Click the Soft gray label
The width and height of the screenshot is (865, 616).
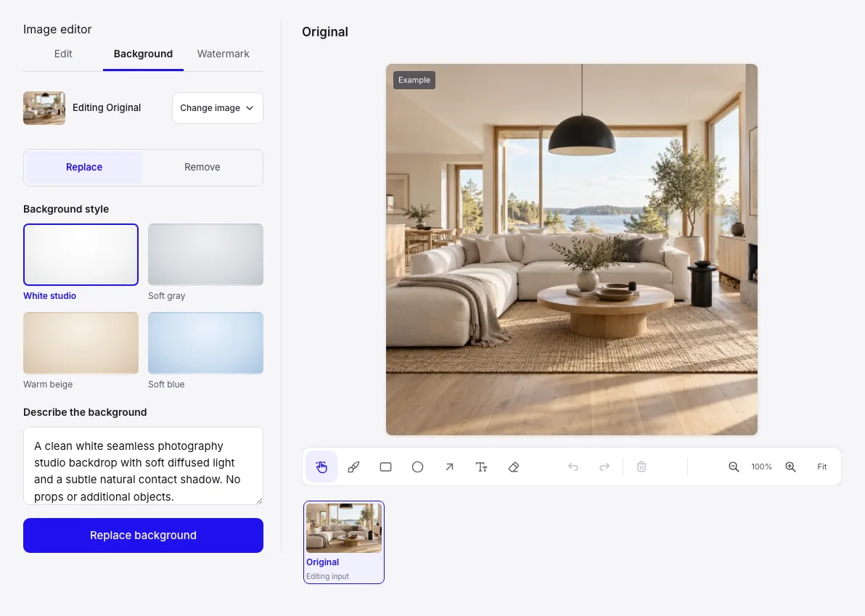(167, 296)
